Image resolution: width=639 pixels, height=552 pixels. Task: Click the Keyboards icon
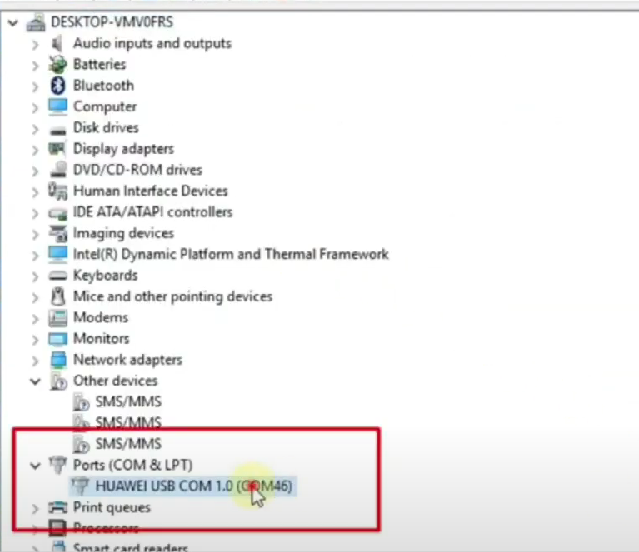click(x=57, y=276)
